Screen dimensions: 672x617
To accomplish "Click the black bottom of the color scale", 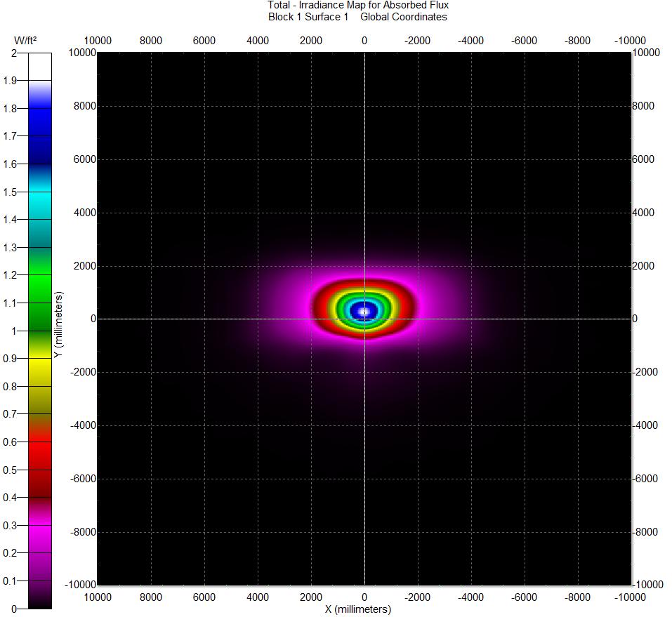I will (39, 602).
